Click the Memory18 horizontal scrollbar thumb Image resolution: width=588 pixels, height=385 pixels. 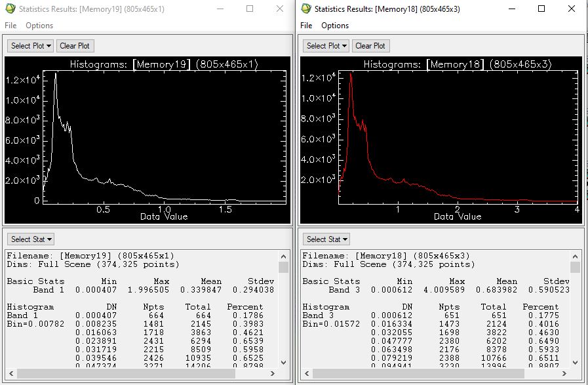pos(420,373)
